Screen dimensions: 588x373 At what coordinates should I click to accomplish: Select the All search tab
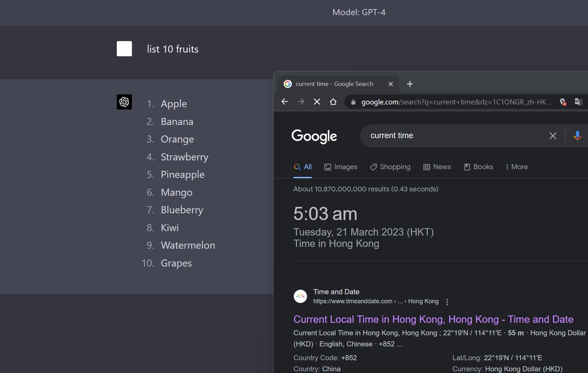click(x=303, y=167)
